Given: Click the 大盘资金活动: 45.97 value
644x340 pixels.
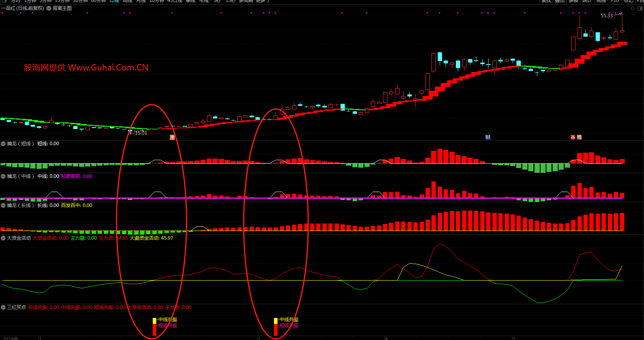Looking at the screenshot, I should [152, 238].
